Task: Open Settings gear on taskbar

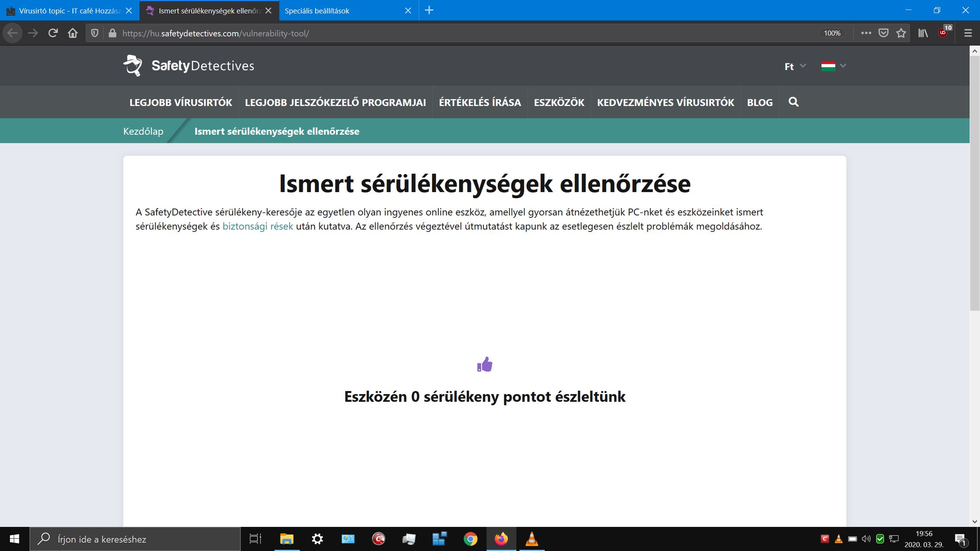Action: pyautogui.click(x=318, y=539)
